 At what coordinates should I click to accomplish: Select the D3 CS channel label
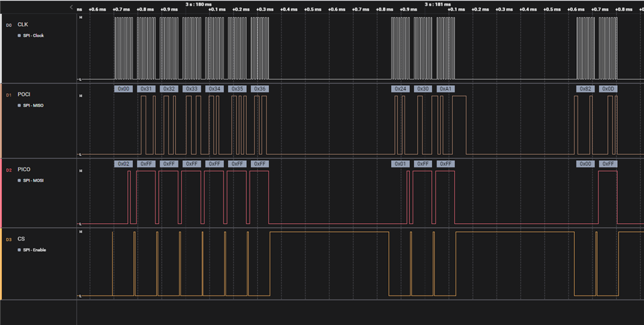coord(21,239)
